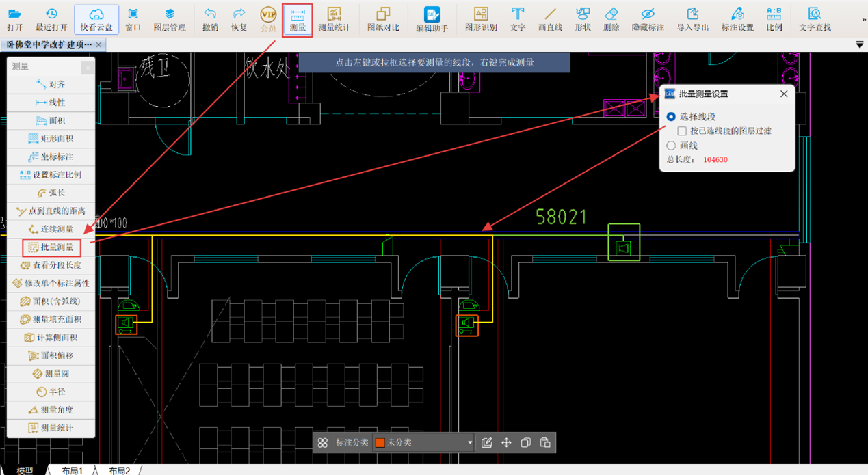The height and width of the screenshot is (475, 868).
Task: Switch to the 布局1 layout tab
Action: [72, 471]
